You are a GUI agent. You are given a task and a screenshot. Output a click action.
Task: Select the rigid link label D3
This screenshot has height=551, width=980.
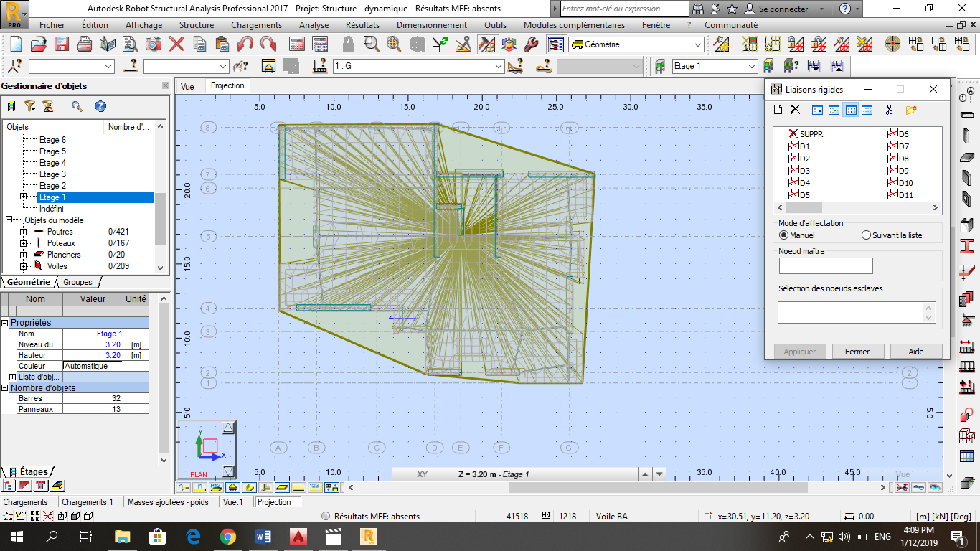799,171
